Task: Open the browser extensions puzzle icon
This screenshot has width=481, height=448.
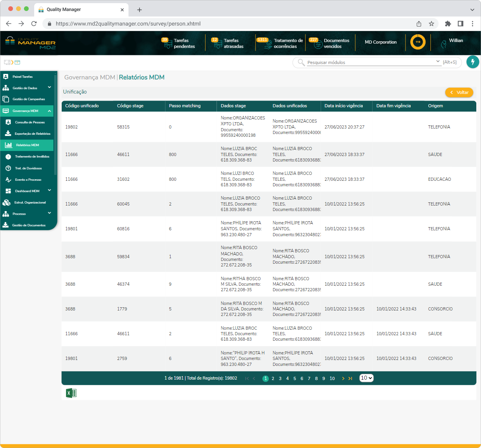Action: point(448,24)
